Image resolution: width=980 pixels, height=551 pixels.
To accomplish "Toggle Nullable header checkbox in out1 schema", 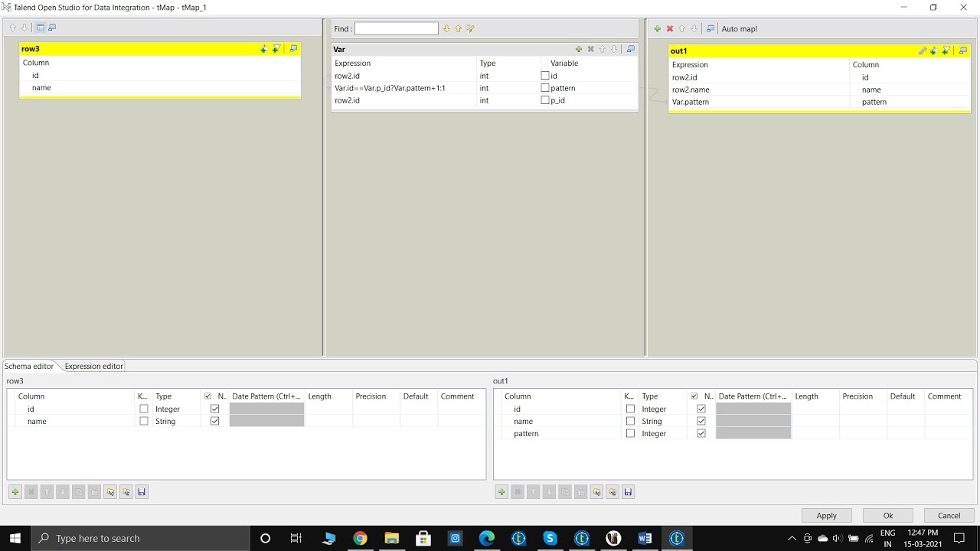I will point(694,396).
